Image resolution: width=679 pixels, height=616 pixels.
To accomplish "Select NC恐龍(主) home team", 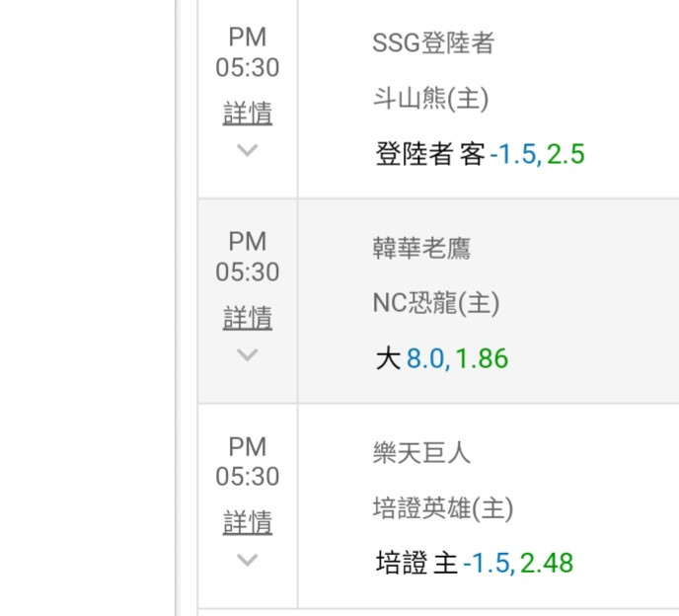I will coord(436,303).
